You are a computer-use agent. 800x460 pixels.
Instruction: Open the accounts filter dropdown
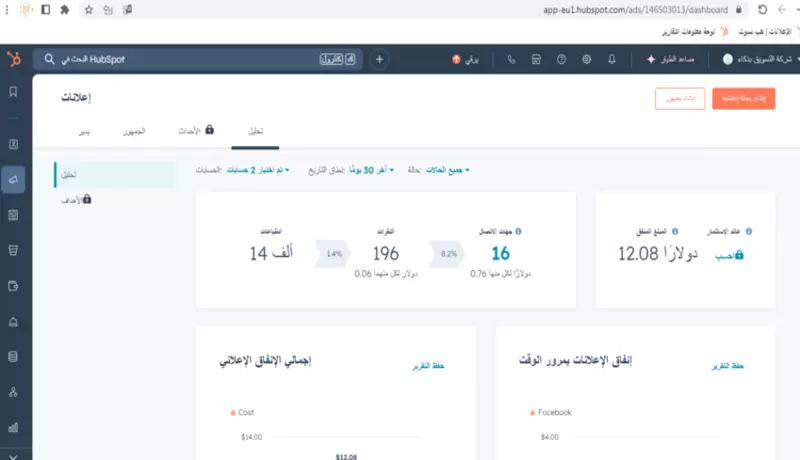[258, 170]
